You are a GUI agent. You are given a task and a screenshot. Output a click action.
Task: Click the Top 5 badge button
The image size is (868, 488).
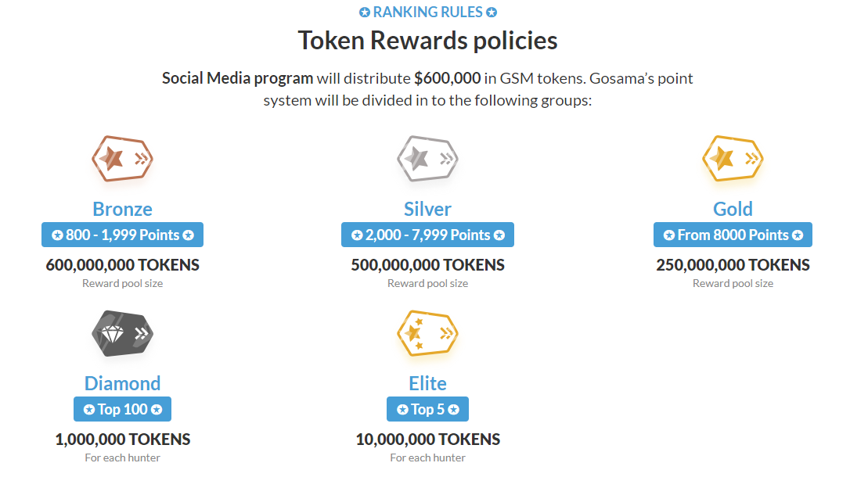427,409
